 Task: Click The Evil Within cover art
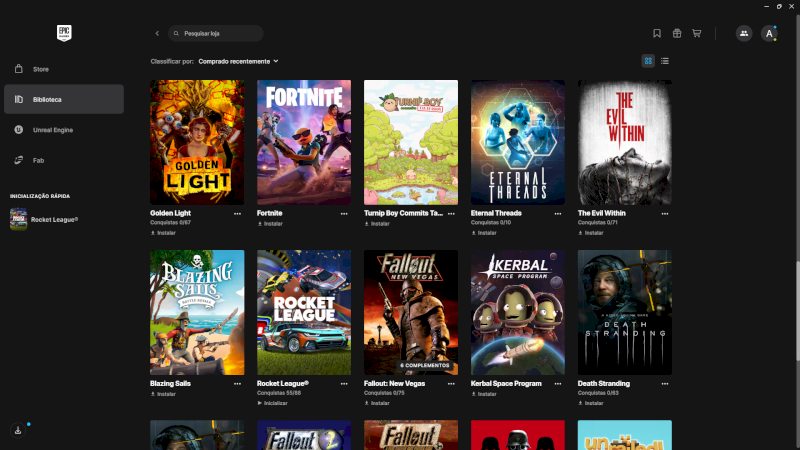[x=624, y=142]
